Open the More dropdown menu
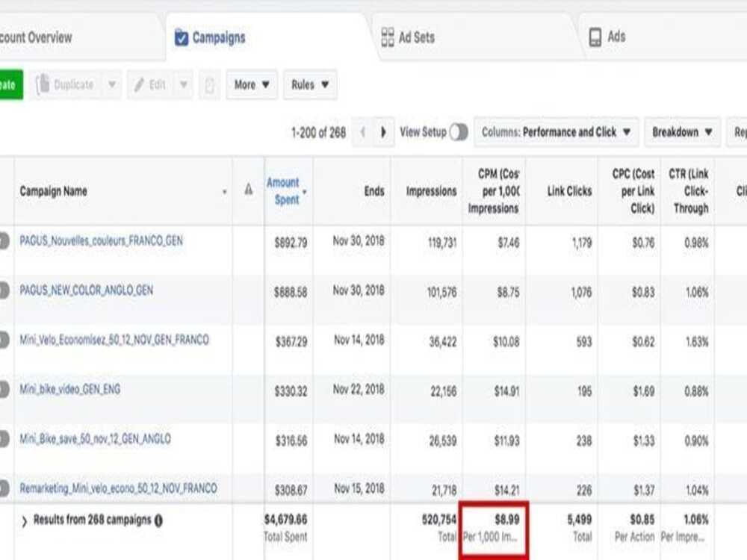This screenshot has height=560, width=747. tap(252, 85)
